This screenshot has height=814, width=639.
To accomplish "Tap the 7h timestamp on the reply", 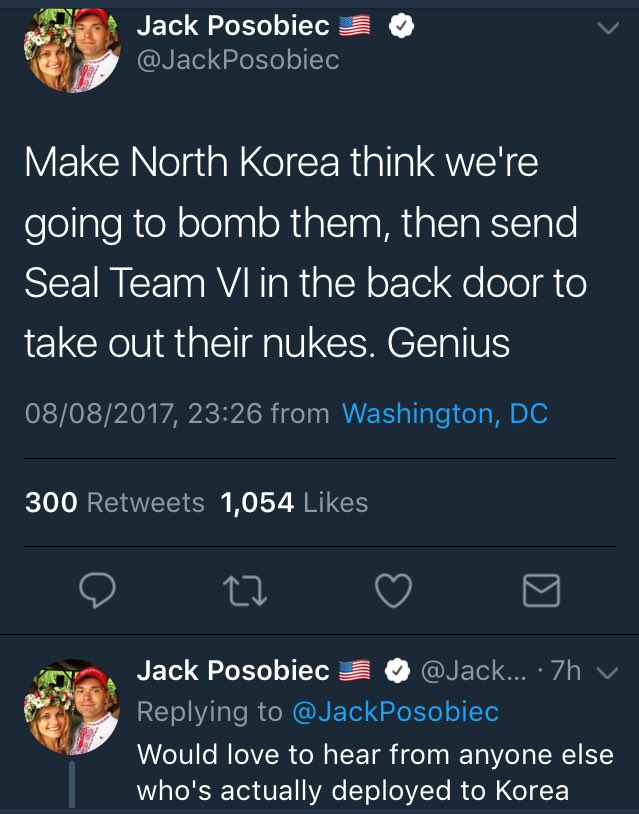I will pos(566,671).
